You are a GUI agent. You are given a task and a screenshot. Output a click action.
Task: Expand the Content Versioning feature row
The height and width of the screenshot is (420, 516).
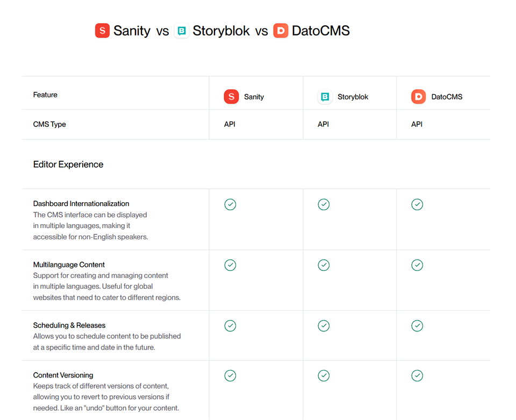64,375
